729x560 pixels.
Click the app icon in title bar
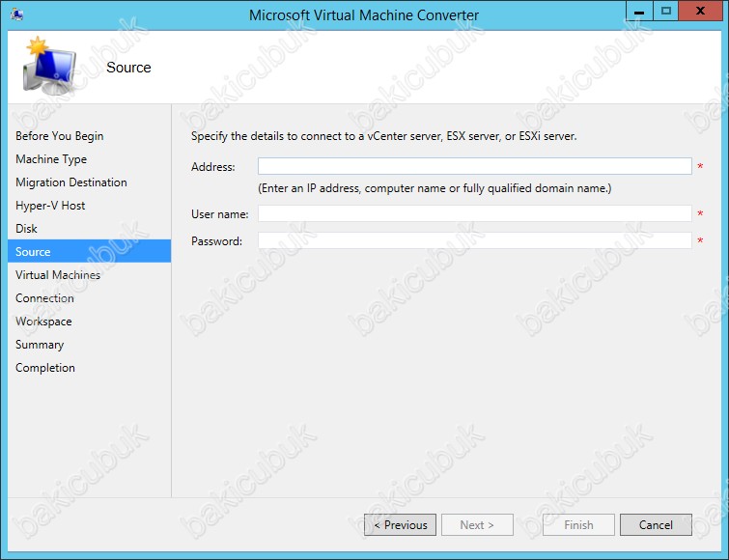pos(16,14)
